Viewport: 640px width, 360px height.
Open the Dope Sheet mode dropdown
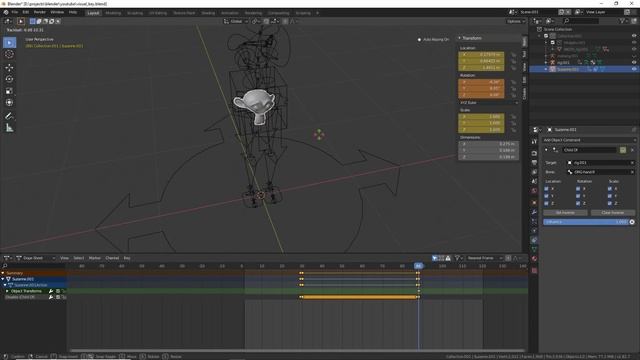[x=36, y=258]
